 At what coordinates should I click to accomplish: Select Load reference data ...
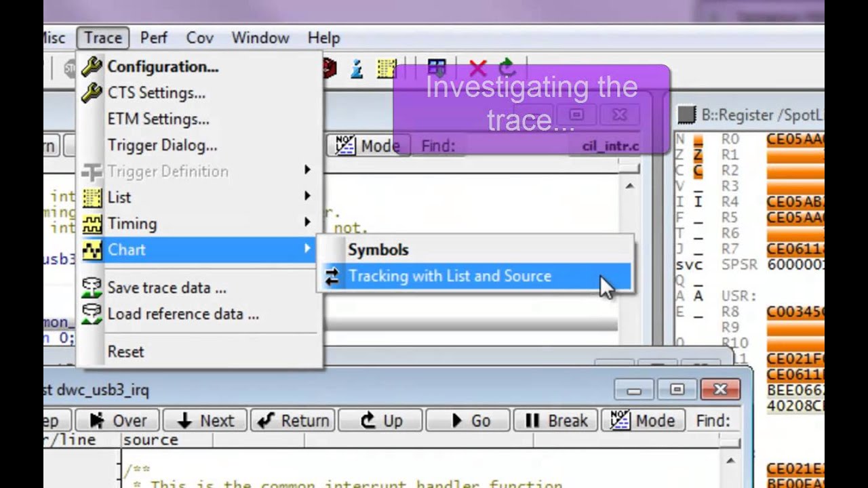tap(200, 314)
